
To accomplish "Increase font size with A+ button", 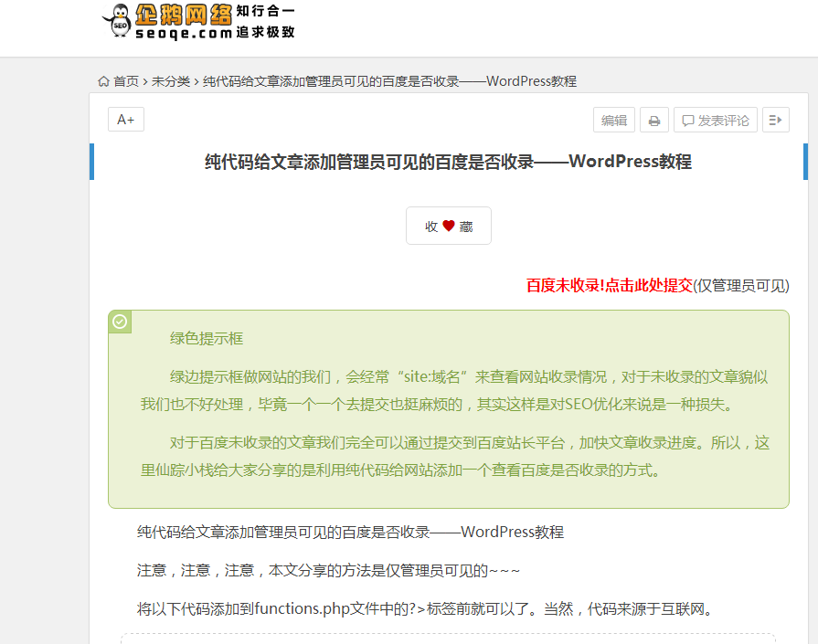I will (x=126, y=120).
